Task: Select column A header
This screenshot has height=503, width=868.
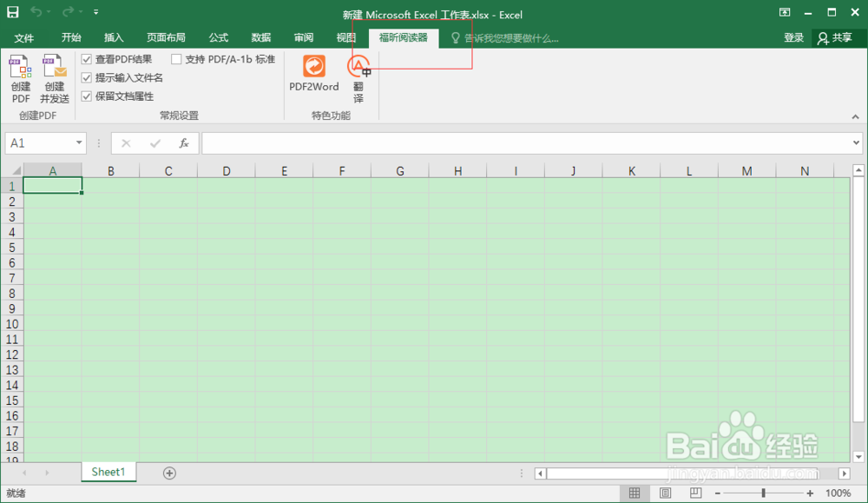Action: tap(53, 170)
